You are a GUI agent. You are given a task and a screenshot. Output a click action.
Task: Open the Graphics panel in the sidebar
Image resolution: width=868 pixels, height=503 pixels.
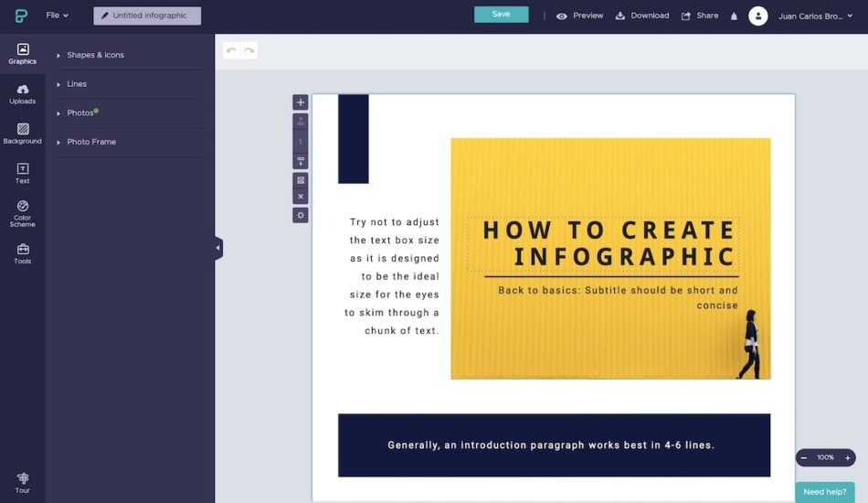click(22, 54)
